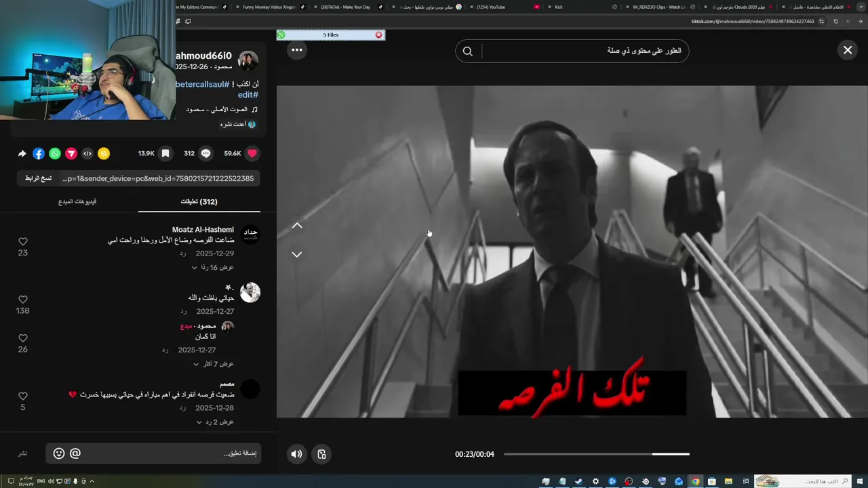
Task: Seek on the video progress bar
Action: pos(596,454)
